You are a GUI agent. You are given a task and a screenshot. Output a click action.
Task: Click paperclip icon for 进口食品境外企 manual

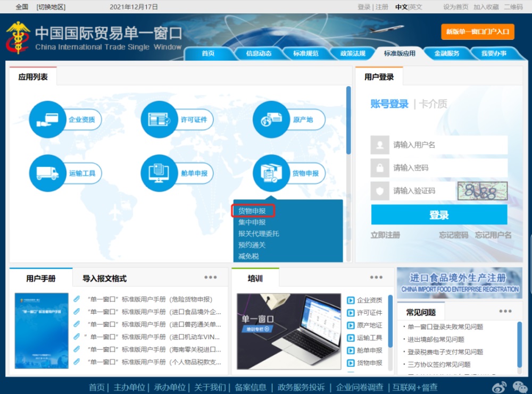(77, 311)
